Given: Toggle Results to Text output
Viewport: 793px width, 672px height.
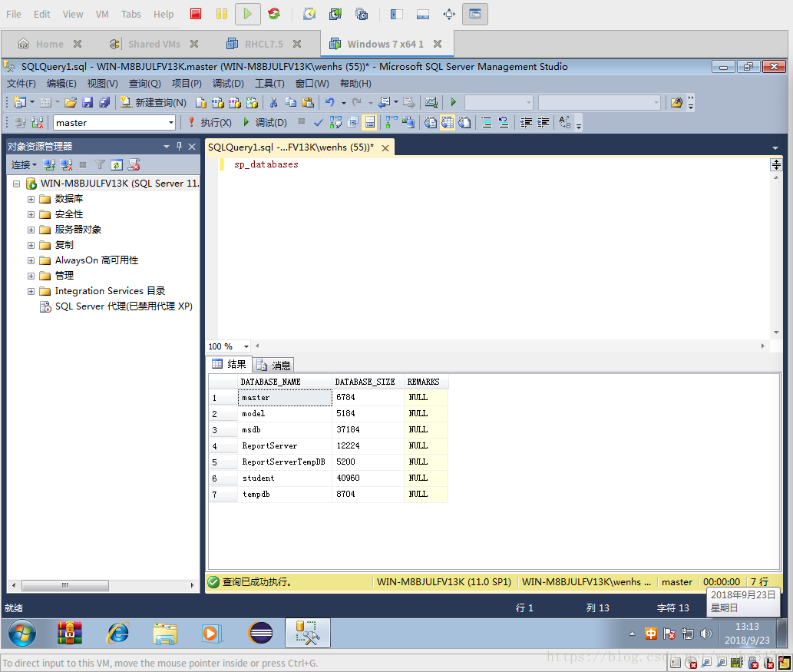Looking at the screenshot, I should pyautogui.click(x=431, y=122).
